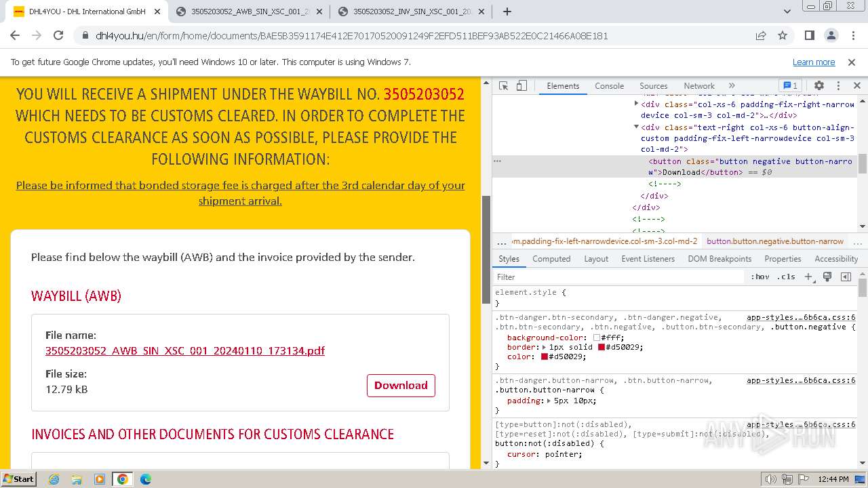
Task: Open app-styles css link for .button.negative rule
Action: coord(801,317)
